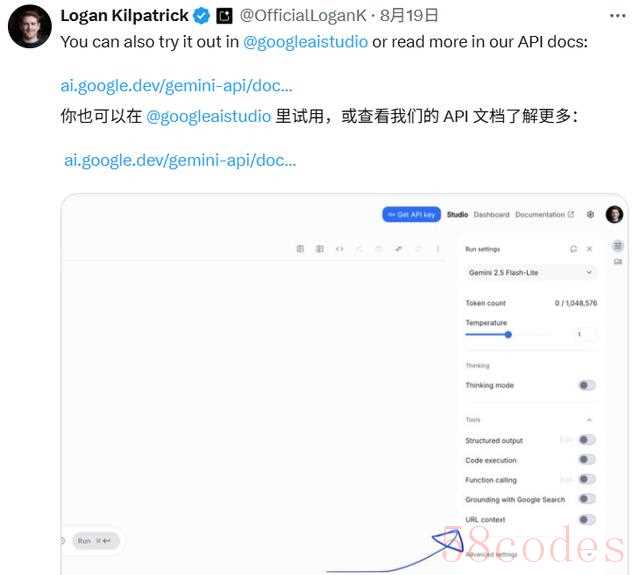This screenshot has width=640, height=575.
Task: Enable the Thinking mode toggle
Action: tap(587, 385)
